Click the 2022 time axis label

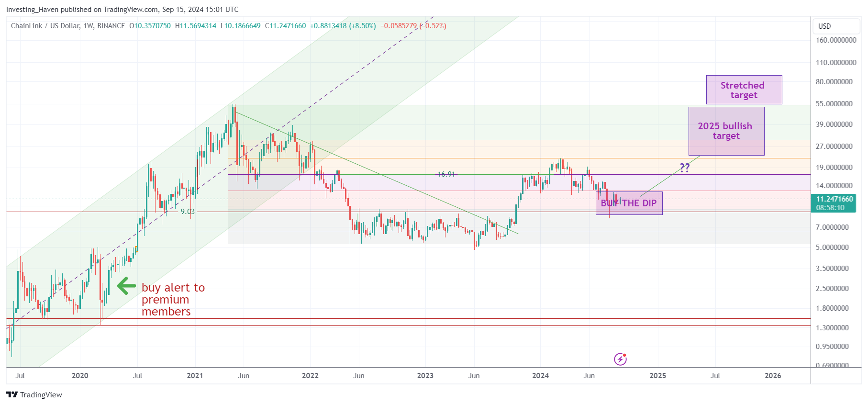[310, 376]
